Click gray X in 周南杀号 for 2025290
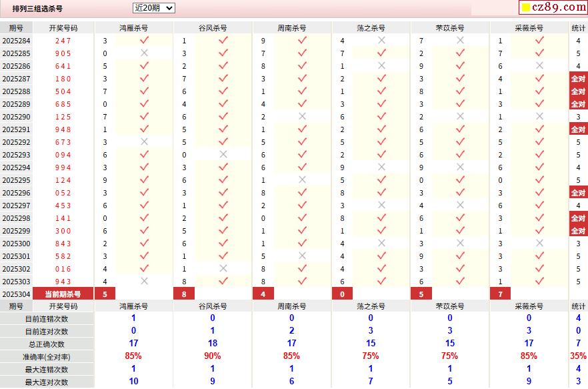This screenshot has height=389, width=588. click(302, 117)
